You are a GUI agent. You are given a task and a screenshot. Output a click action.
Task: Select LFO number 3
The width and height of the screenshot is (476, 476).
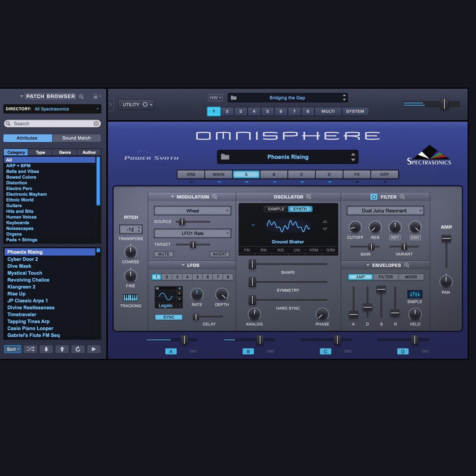tap(177, 277)
